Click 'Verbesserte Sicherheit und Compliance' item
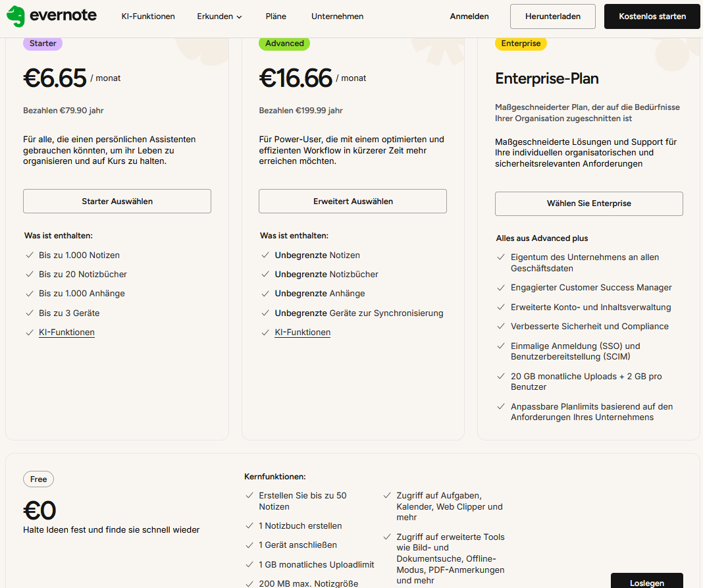Viewport: 703px width, 588px height. [590, 327]
